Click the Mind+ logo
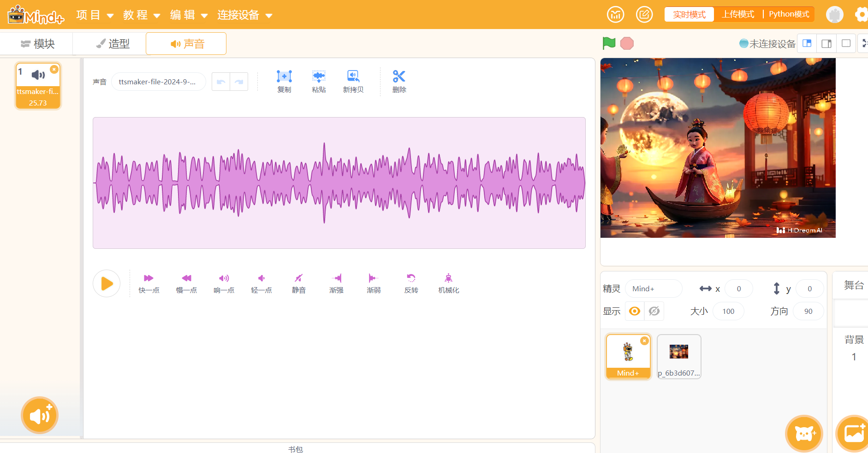Viewport: 868px width, 453px height. tap(36, 15)
